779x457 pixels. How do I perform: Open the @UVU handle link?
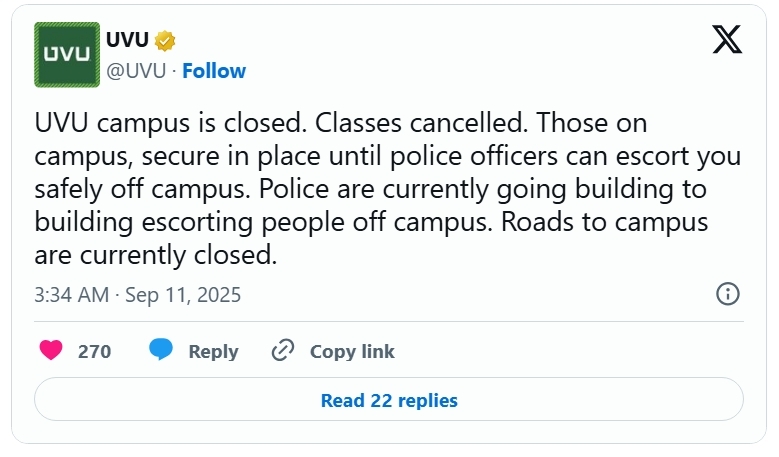click(136, 71)
